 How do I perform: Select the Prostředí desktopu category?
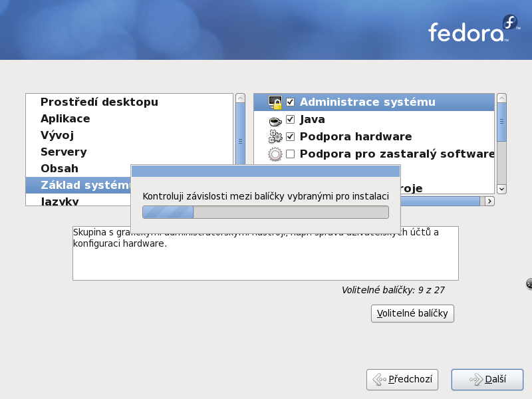point(129,102)
